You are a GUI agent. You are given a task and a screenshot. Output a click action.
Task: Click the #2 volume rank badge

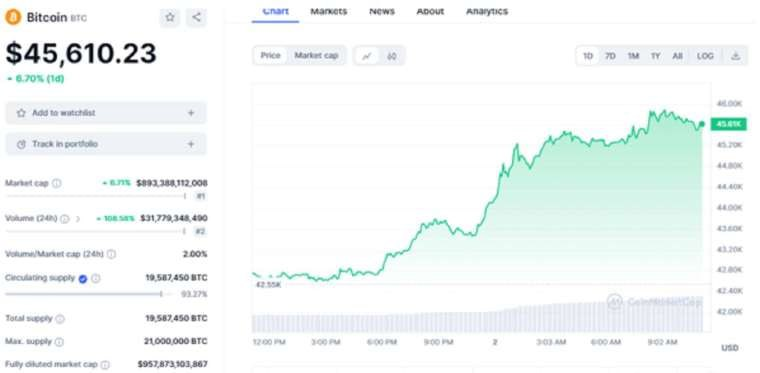[201, 232]
